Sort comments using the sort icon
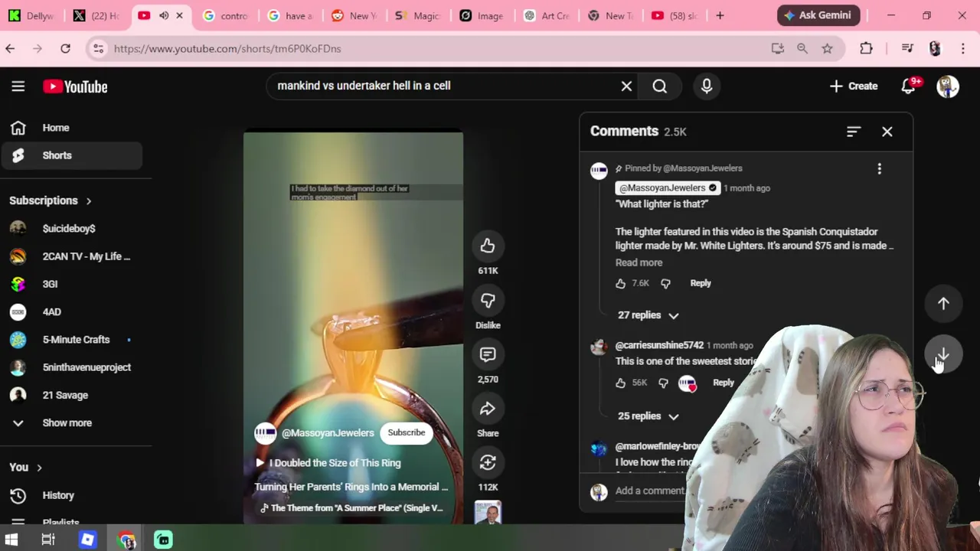The image size is (980, 551). (854, 132)
